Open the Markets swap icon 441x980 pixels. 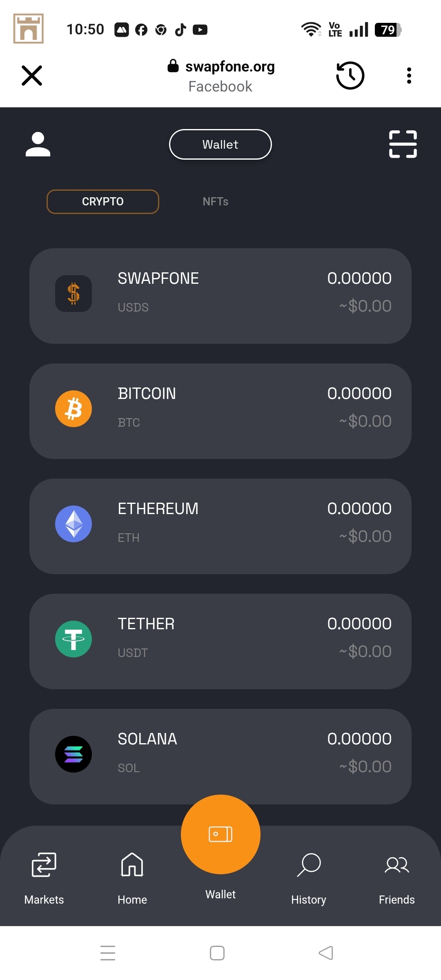point(44,864)
